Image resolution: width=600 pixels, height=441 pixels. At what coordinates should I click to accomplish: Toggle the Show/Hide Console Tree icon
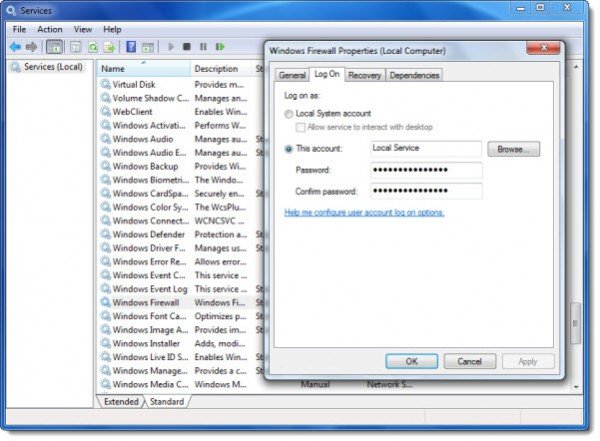pyautogui.click(x=54, y=47)
